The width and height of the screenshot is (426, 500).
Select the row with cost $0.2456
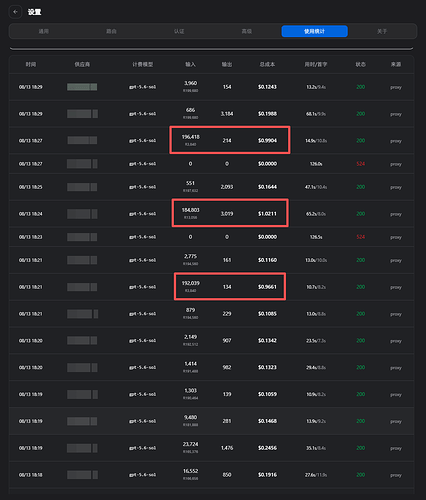point(211,448)
